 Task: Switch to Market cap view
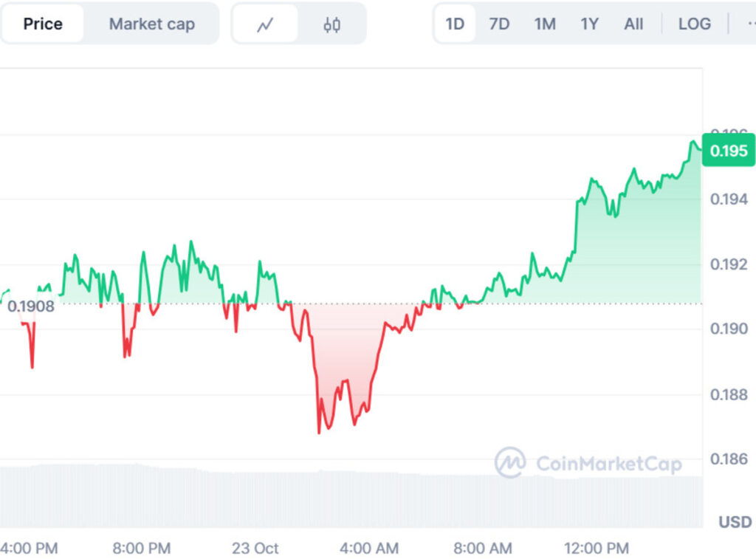152,23
